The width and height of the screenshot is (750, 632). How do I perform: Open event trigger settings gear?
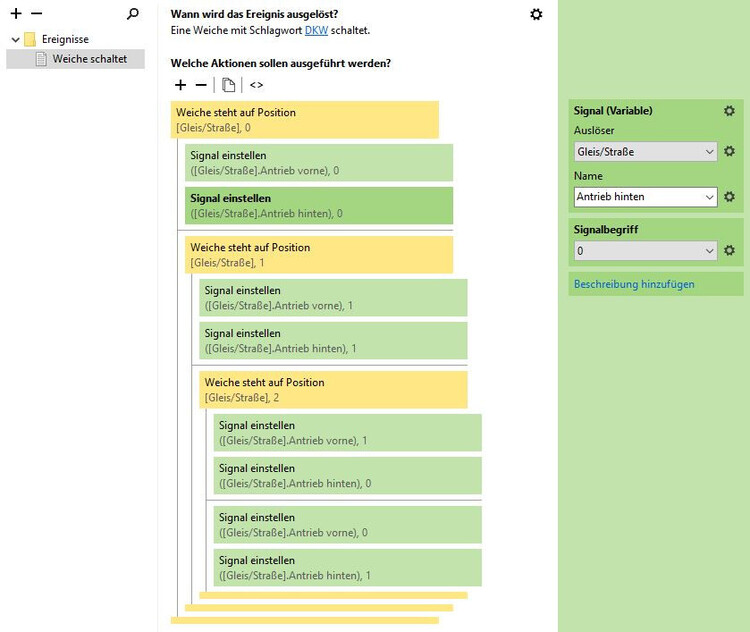pos(536,14)
